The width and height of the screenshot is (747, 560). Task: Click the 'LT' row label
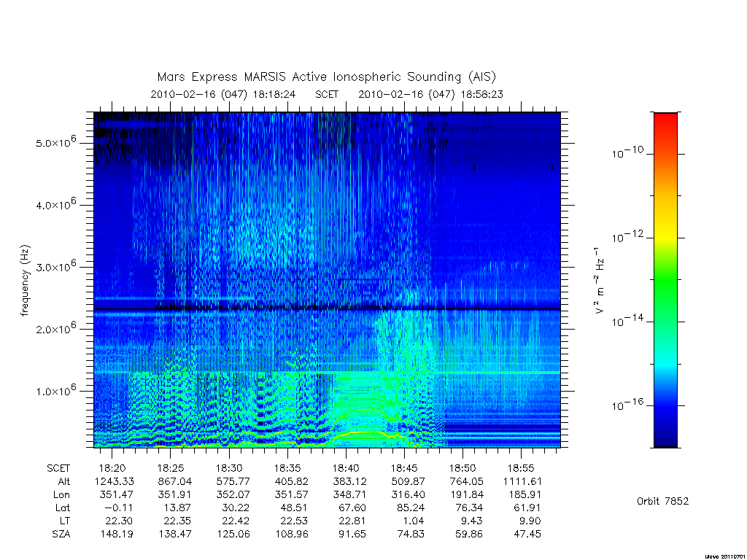coord(65,521)
